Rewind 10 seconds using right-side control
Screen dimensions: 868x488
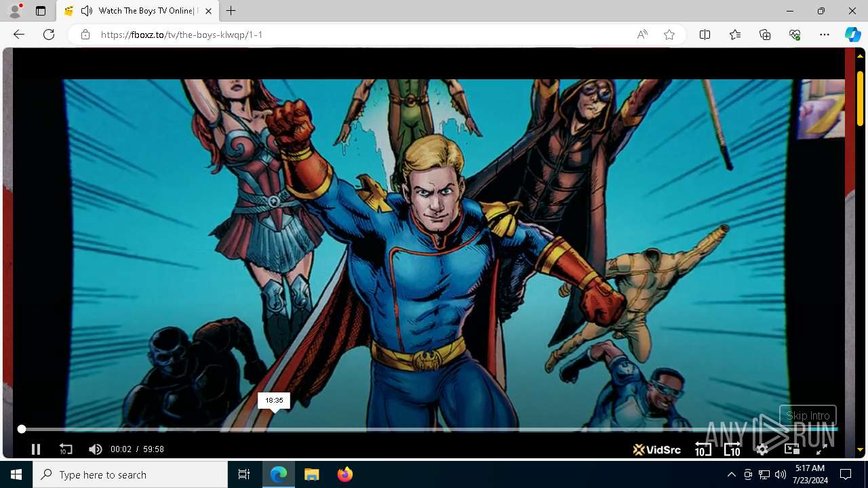click(x=703, y=449)
